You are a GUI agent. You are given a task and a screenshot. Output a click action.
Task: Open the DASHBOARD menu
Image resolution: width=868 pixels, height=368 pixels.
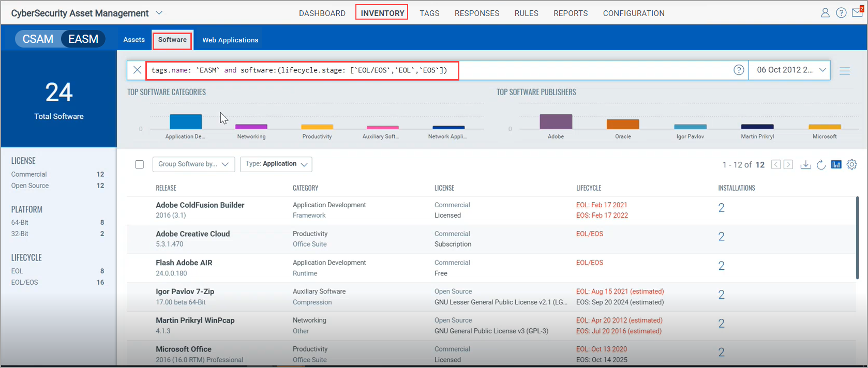[322, 13]
